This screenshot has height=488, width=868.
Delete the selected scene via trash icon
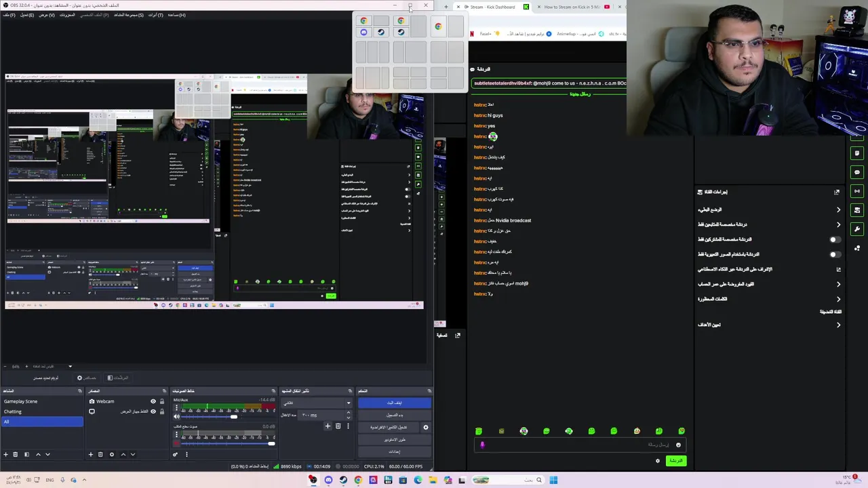coord(15,454)
